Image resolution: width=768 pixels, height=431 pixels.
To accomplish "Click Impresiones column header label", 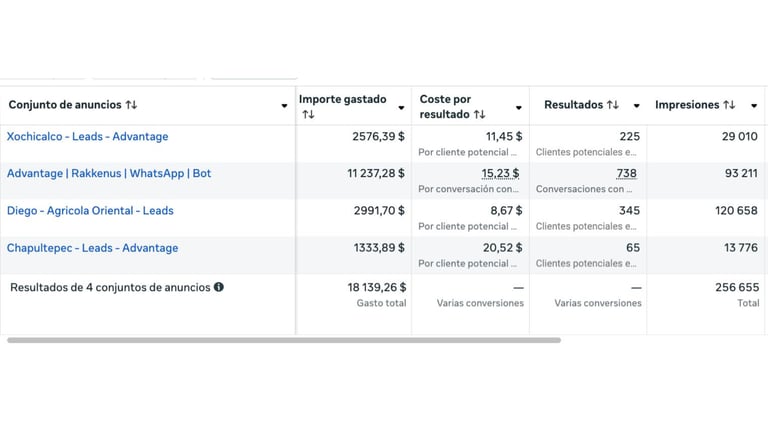I will click(x=687, y=105).
